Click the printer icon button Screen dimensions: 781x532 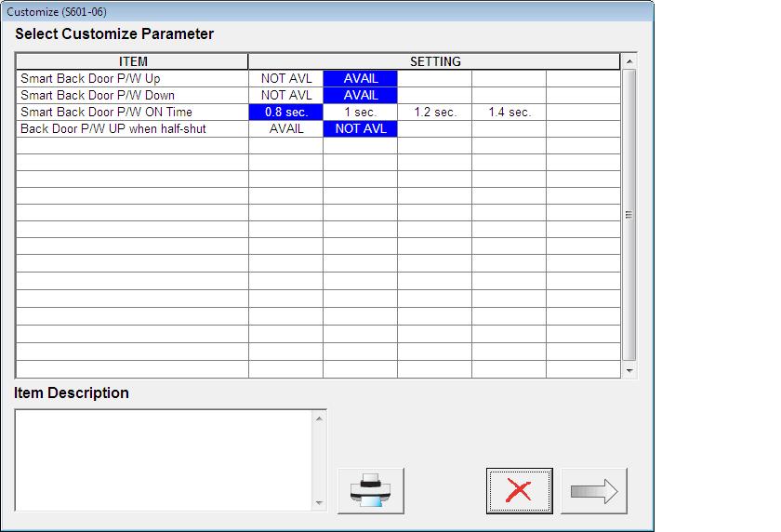[371, 491]
